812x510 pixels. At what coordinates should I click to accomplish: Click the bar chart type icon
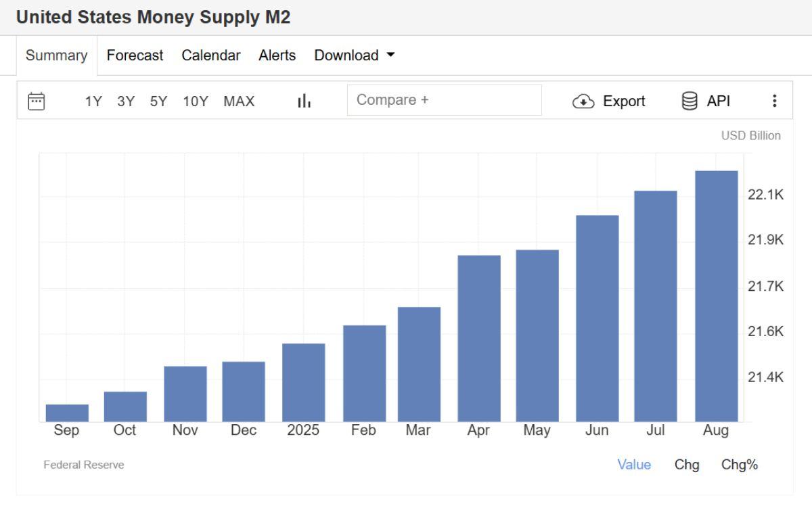(x=304, y=101)
